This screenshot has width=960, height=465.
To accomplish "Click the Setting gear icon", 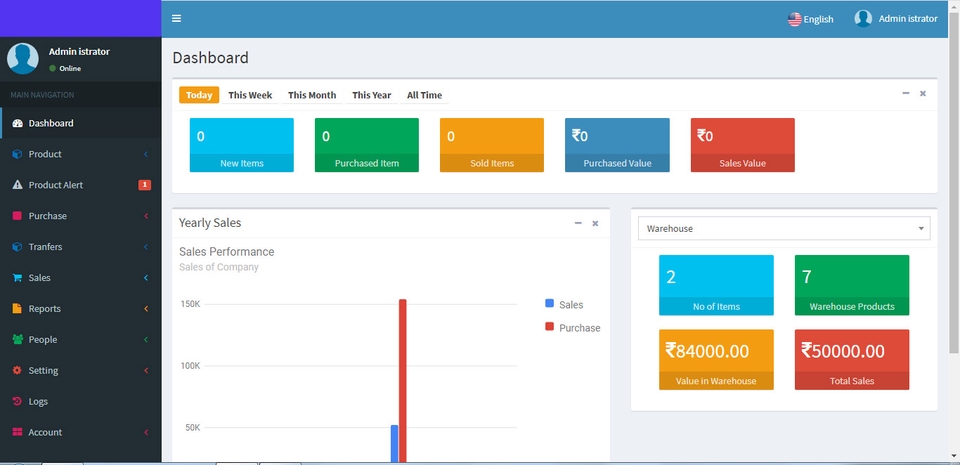I will pyautogui.click(x=17, y=370).
